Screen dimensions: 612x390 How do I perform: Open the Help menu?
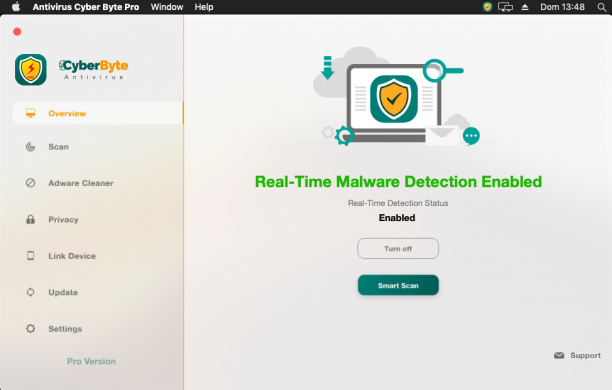click(204, 7)
